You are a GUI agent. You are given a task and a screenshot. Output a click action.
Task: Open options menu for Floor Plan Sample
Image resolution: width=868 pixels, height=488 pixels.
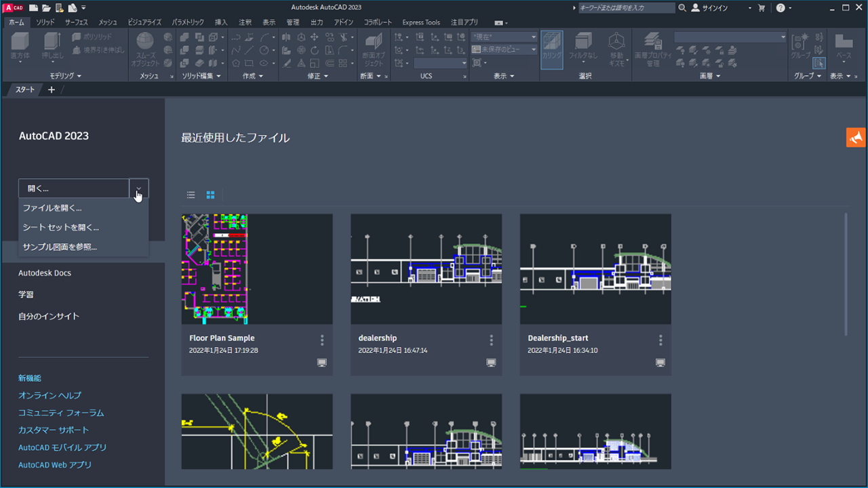322,340
